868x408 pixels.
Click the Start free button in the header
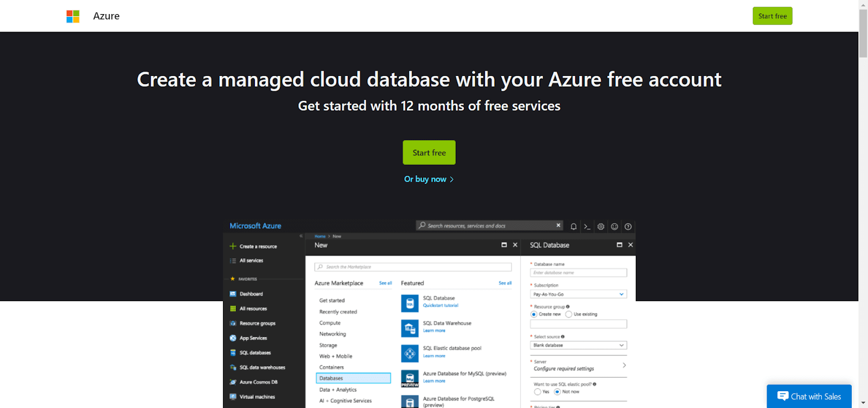[773, 16]
